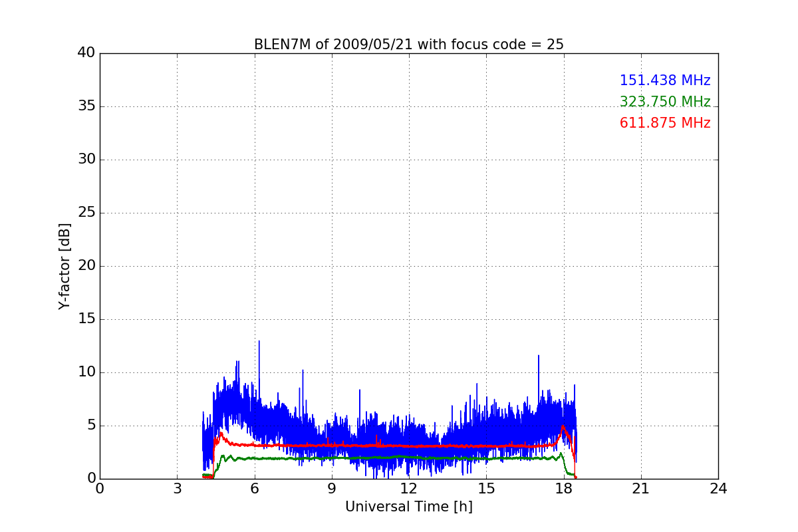Click x-axis tick value 24
The image size is (798, 532).
tap(718, 489)
